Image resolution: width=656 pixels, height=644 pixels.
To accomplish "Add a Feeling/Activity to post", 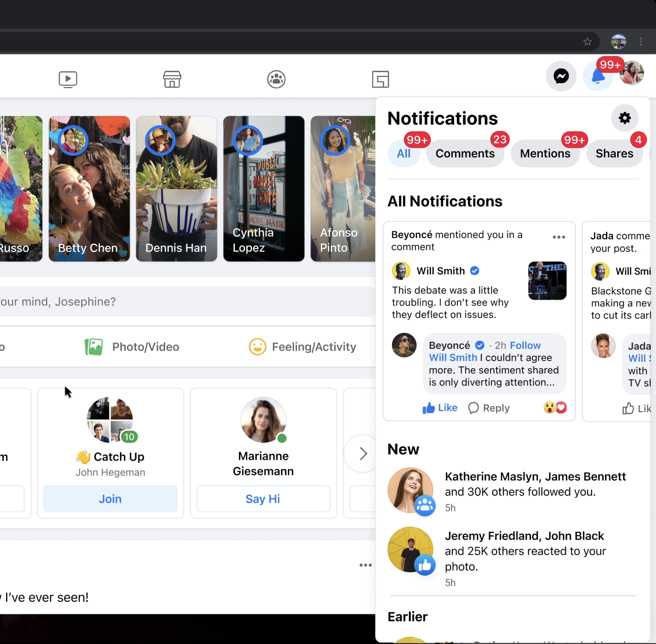I will 302,347.
